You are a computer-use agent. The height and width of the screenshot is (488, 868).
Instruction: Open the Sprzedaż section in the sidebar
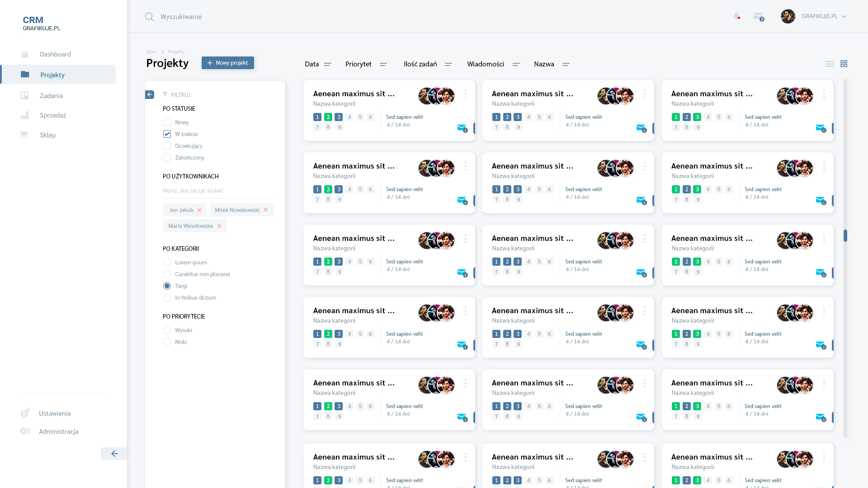click(53, 115)
